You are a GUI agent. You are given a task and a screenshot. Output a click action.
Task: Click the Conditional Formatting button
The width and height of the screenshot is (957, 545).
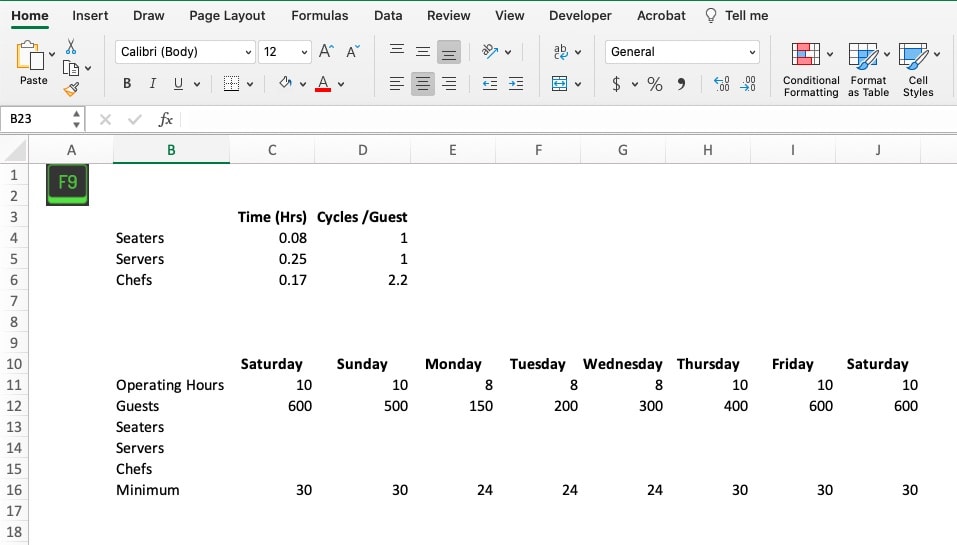click(x=810, y=69)
